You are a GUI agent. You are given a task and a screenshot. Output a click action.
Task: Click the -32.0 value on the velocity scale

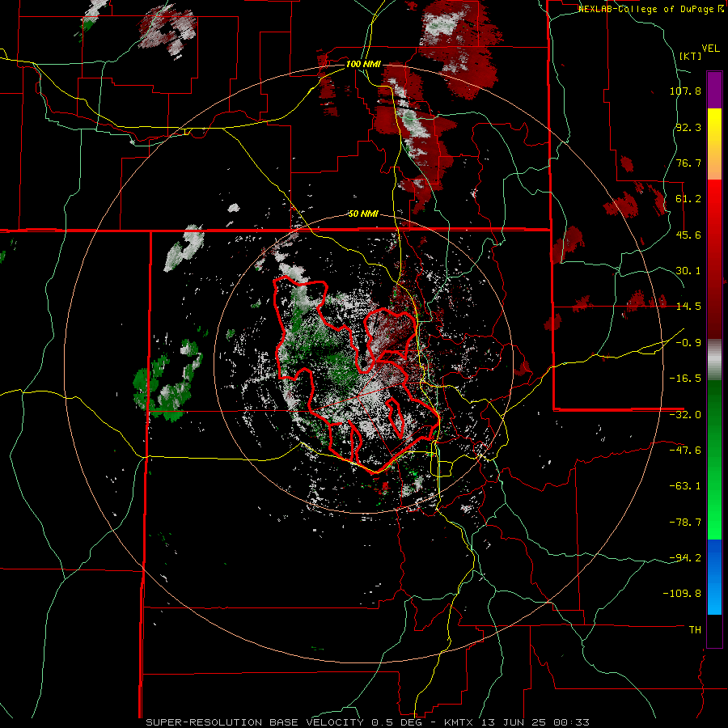pos(685,415)
